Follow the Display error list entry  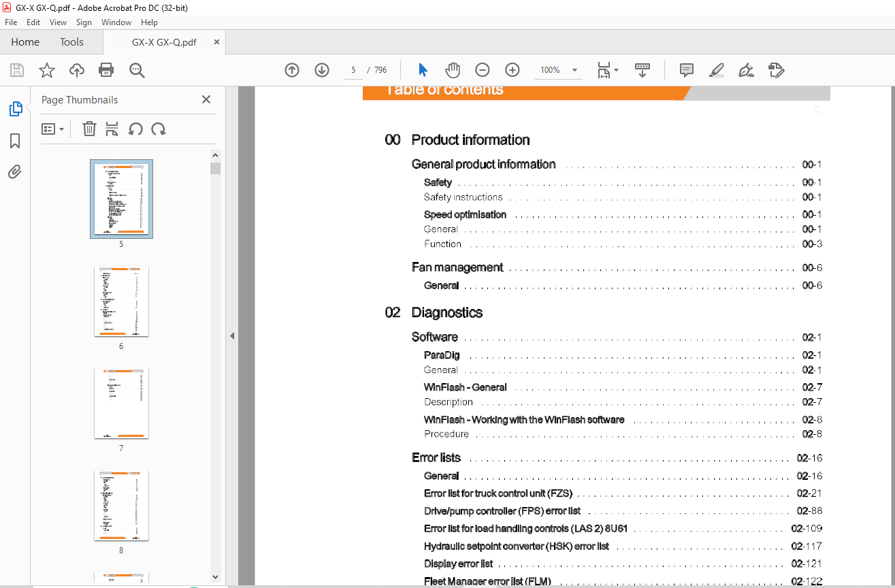tap(458, 564)
